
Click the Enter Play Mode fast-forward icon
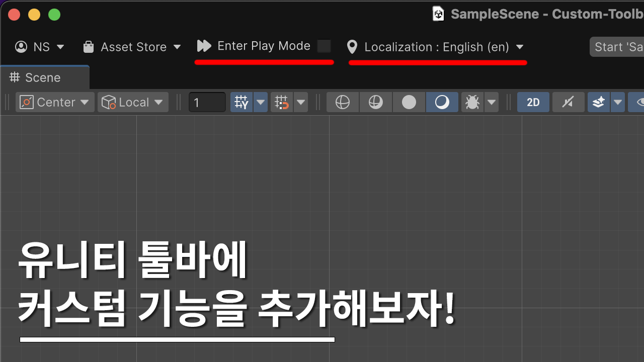coord(204,46)
